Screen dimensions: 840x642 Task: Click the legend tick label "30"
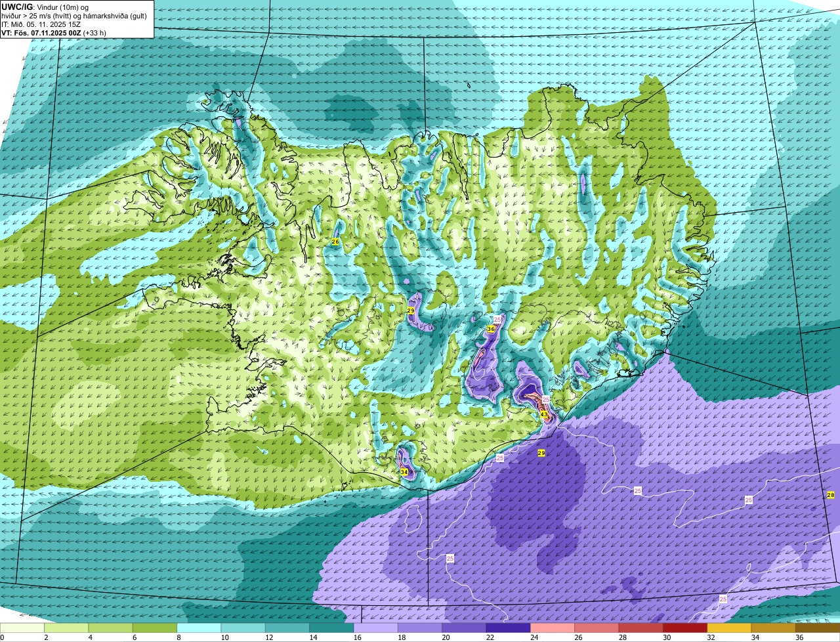[x=667, y=637]
